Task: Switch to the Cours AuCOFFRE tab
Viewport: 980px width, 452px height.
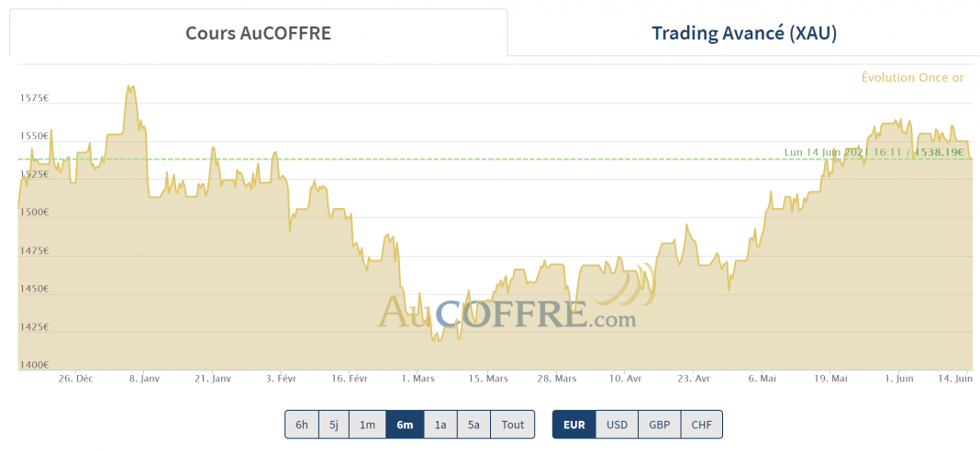Action: [258, 34]
